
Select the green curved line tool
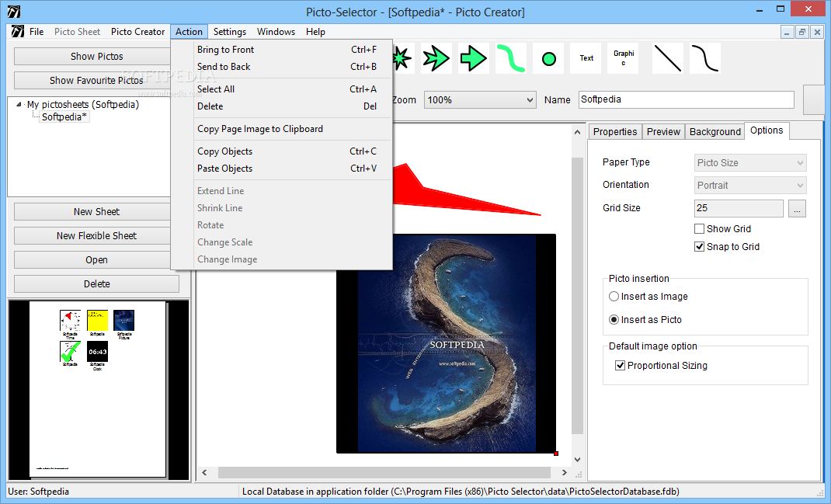(511, 58)
